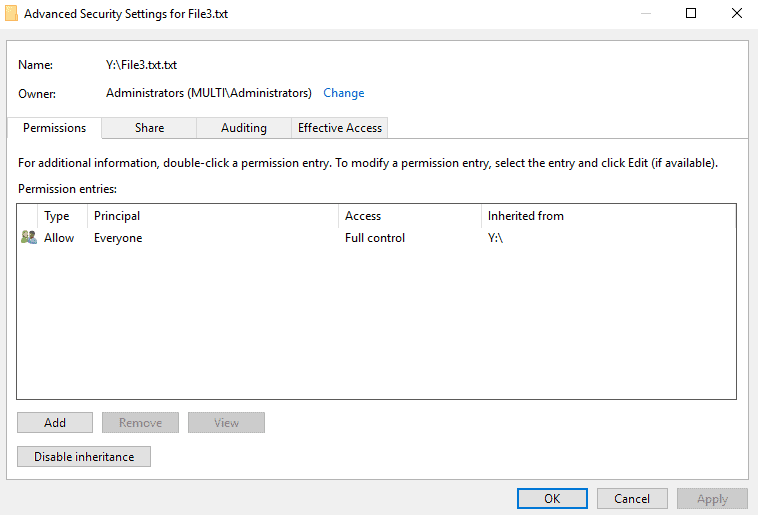Open the Share tab

149,128
